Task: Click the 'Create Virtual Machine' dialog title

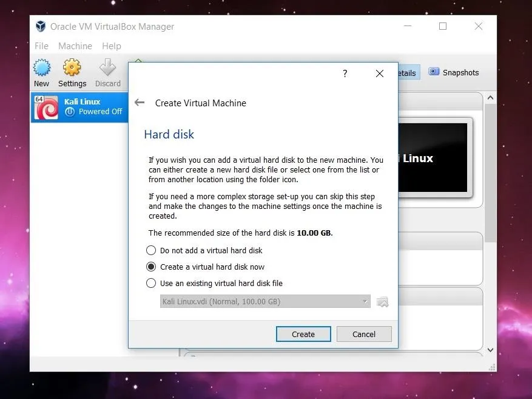Action: (x=201, y=103)
